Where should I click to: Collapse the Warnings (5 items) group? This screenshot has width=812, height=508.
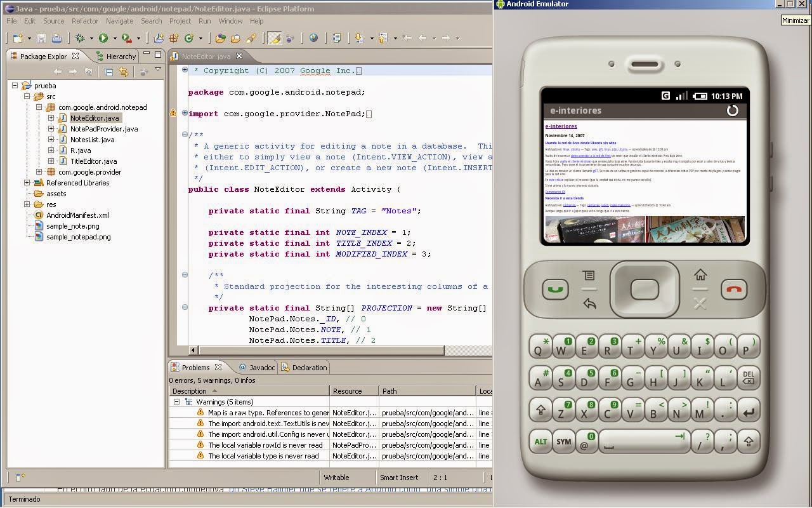click(177, 402)
